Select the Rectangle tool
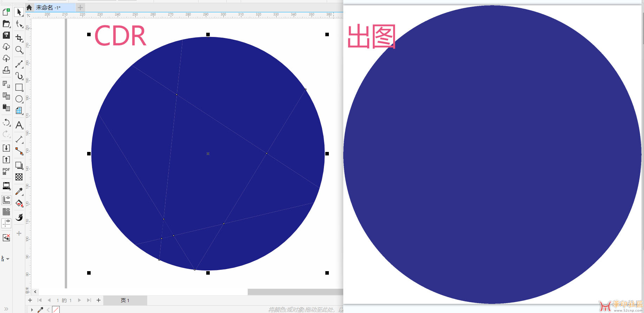Screen dimensions: 644x313 pos(19,87)
